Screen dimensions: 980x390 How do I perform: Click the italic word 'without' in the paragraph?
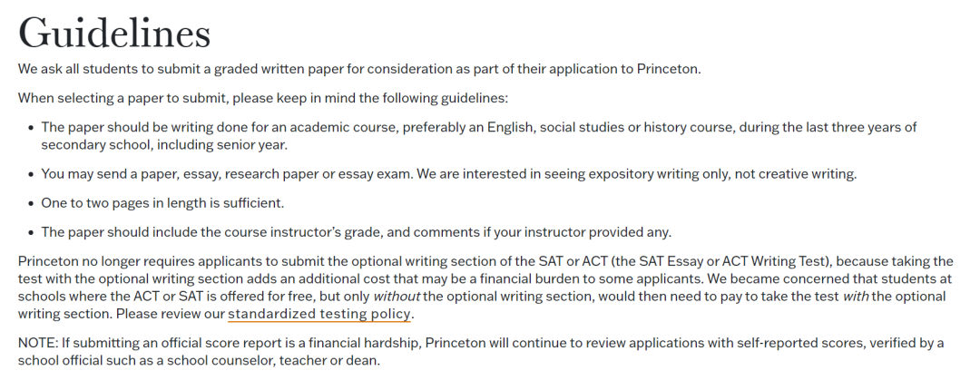397,296
